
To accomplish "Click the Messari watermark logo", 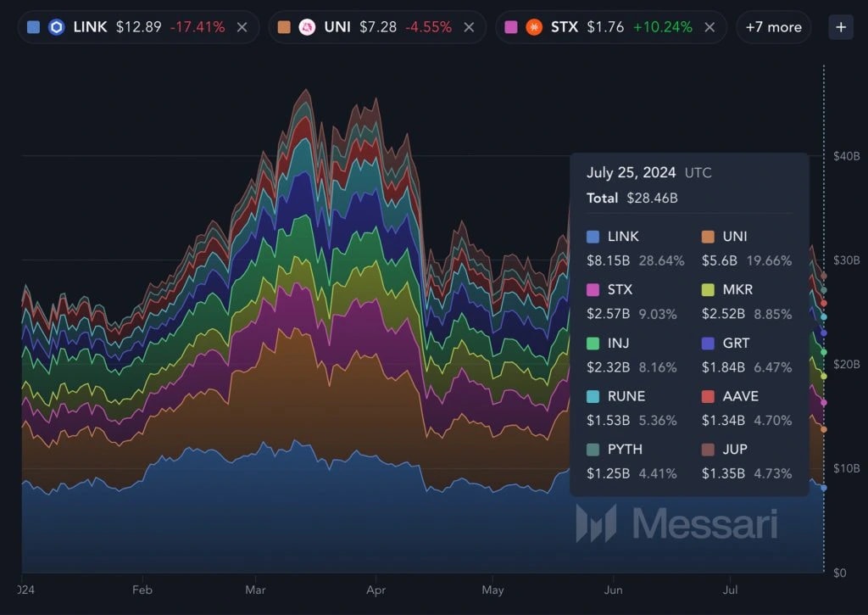I will pos(594,524).
